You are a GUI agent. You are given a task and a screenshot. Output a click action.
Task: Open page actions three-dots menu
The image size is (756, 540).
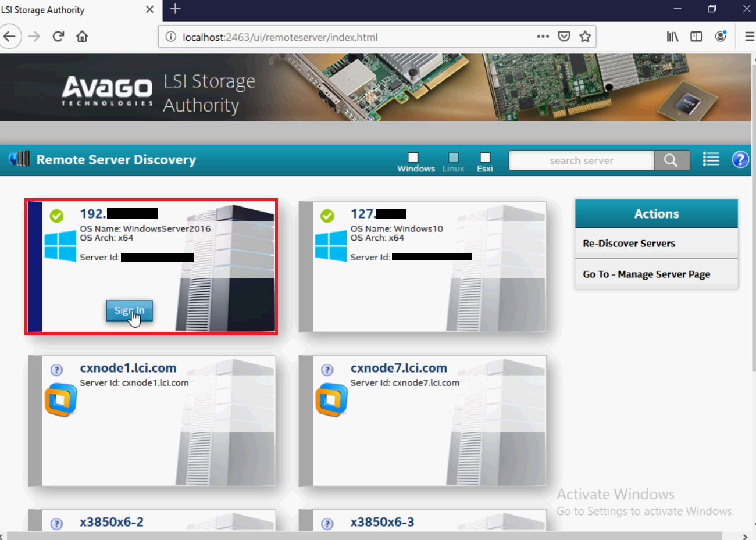pyautogui.click(x=543, y=37)
